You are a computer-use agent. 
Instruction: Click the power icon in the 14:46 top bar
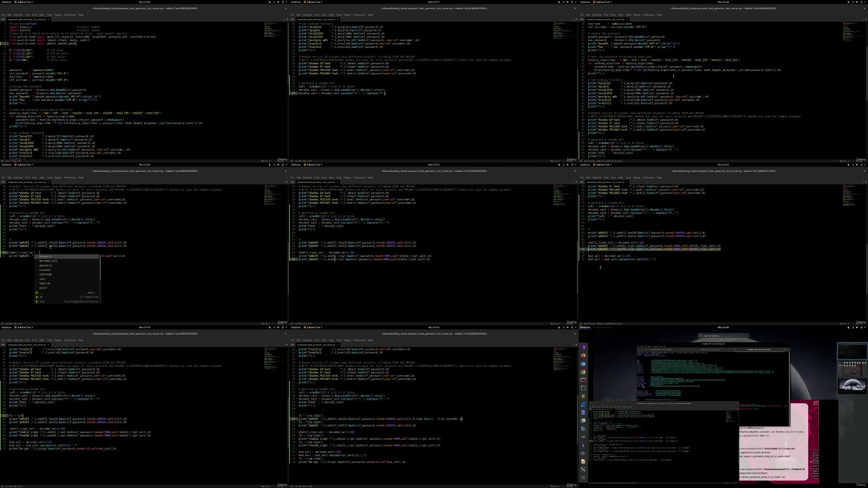click(861, 327)
